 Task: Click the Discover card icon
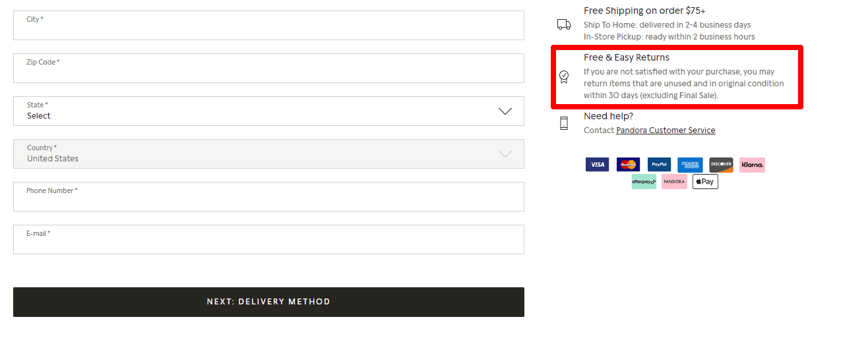click(x=721, y=165)
